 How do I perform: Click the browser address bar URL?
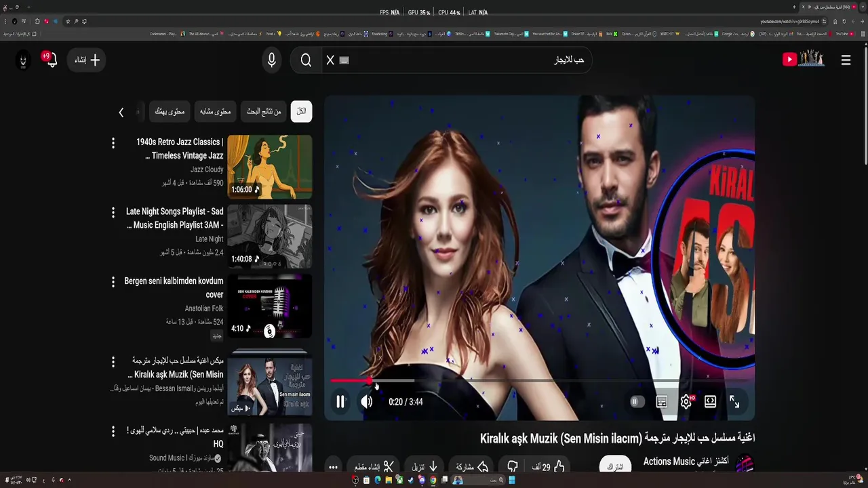[789, 21]
